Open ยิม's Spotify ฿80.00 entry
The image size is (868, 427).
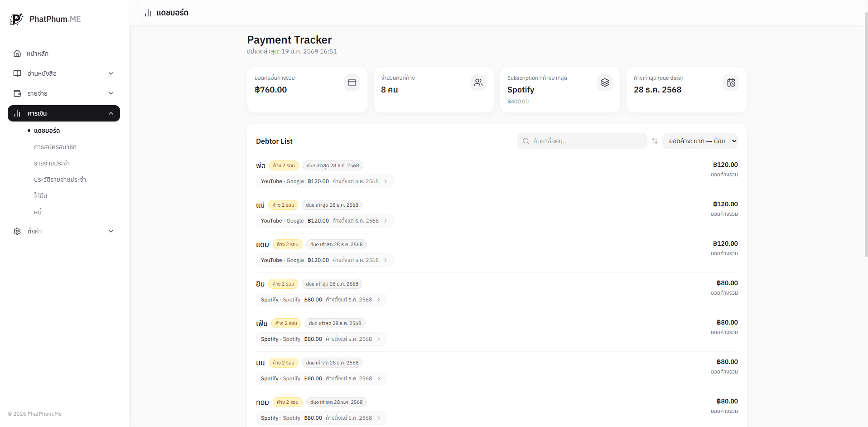click(x=321, y=300)
